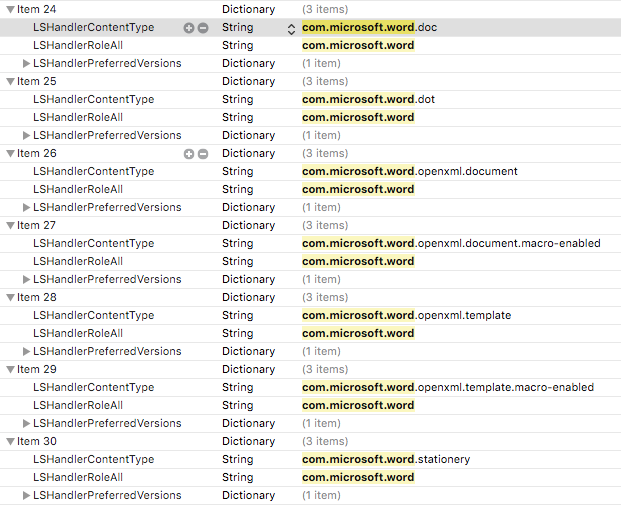Screen dimensions: 621x508
Task: Click Item 29 row label
Action: coord(36,369)
